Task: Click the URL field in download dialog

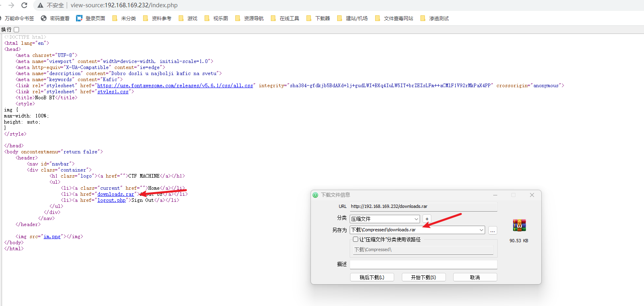Action: coord(423,206)
